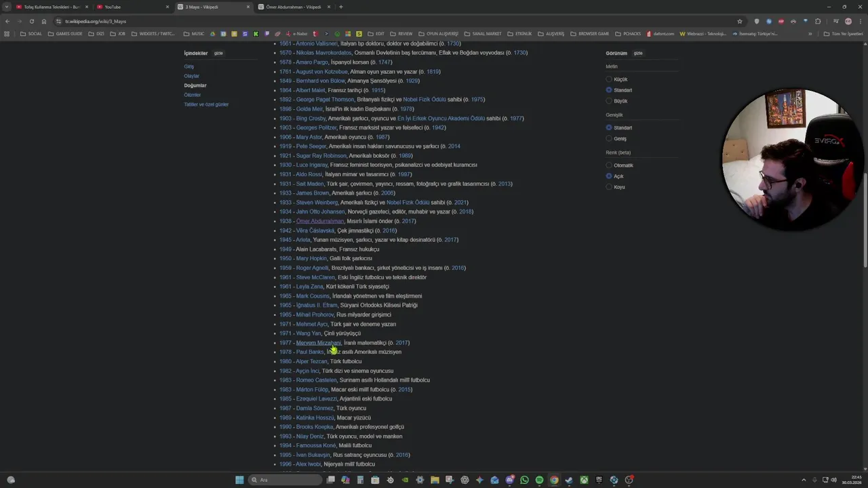The image size is (868, 488).
Task: Select Standart text size option
Action: pos(609,90)
